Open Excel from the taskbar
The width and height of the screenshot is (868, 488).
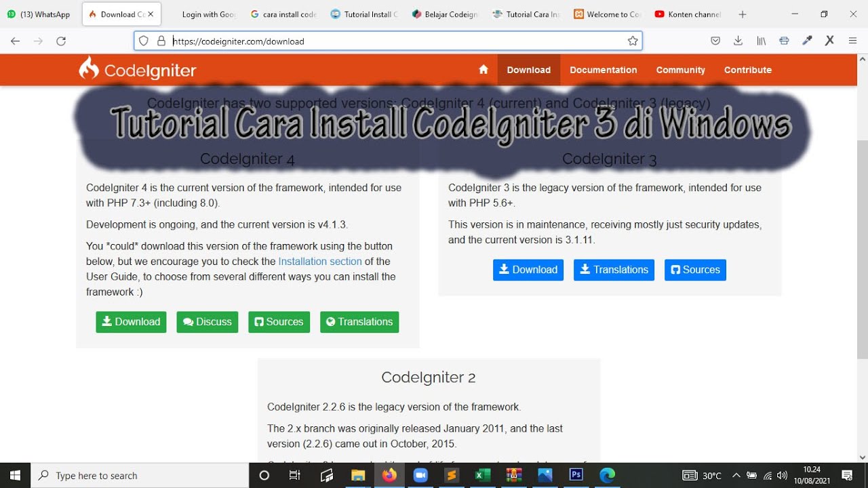tap(483, 475)
